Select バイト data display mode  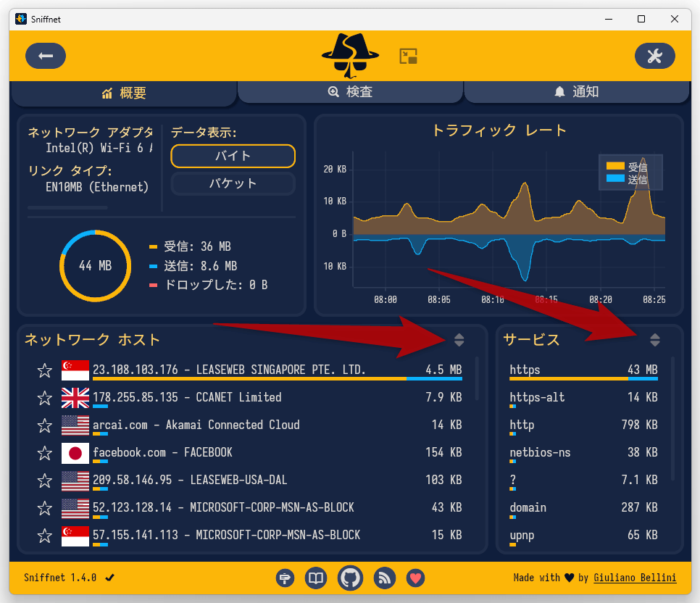[233, 156]
